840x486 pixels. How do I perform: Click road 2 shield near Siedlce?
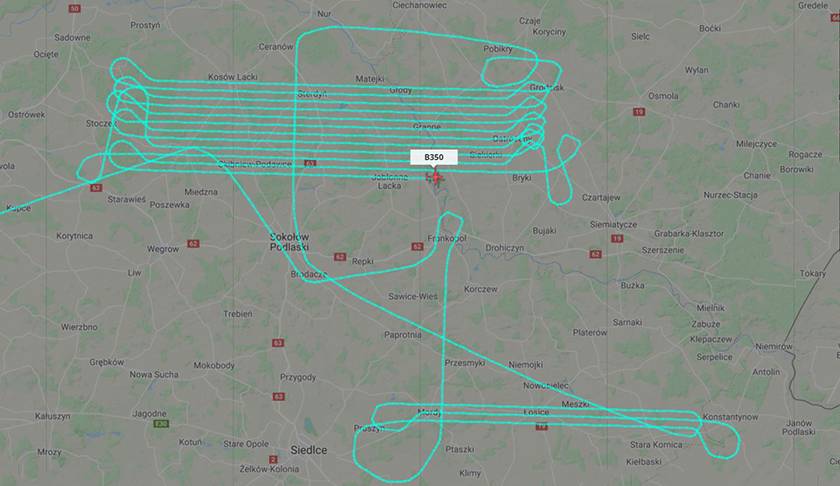coord(273,459)
